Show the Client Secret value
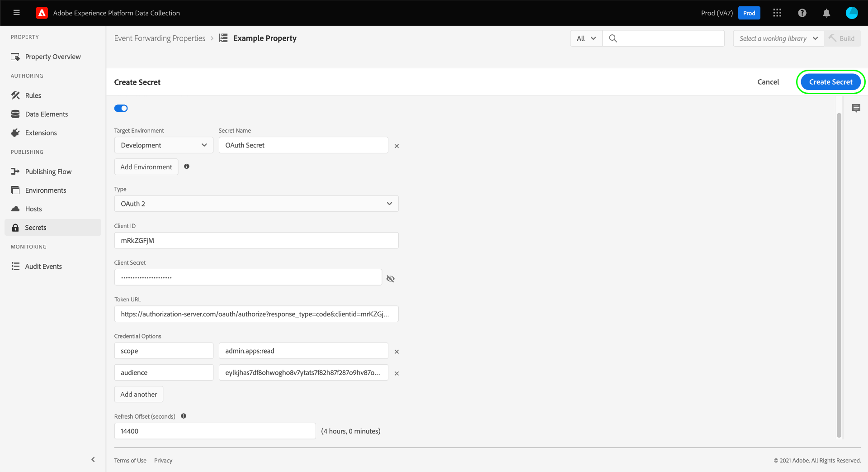Viewport: 868px width, 472px height. click(390, 278)
